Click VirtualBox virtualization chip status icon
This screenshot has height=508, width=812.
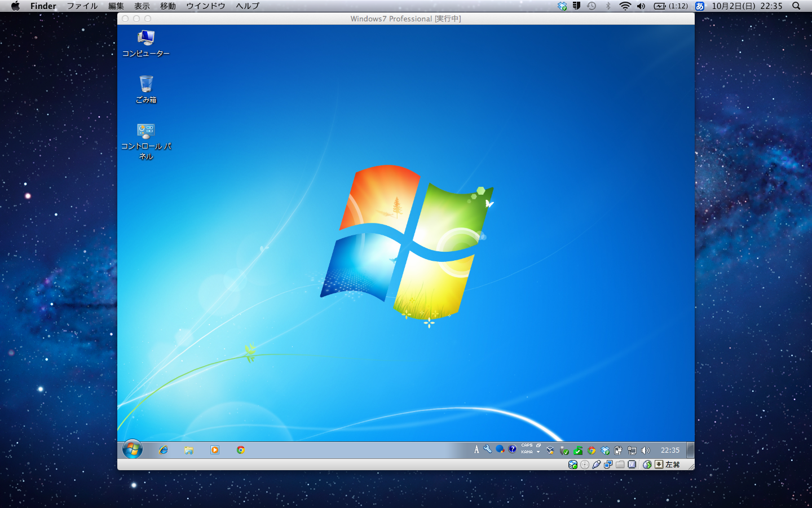click(x=632, y=465)
